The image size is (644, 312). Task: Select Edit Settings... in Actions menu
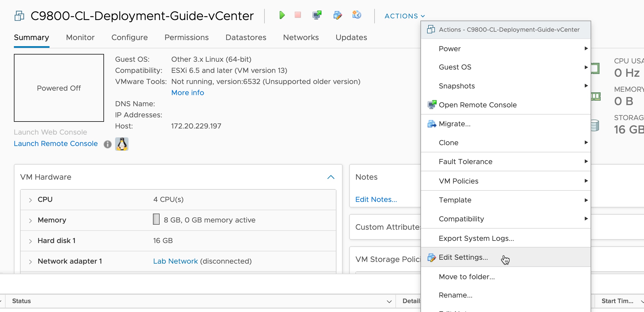506,257
